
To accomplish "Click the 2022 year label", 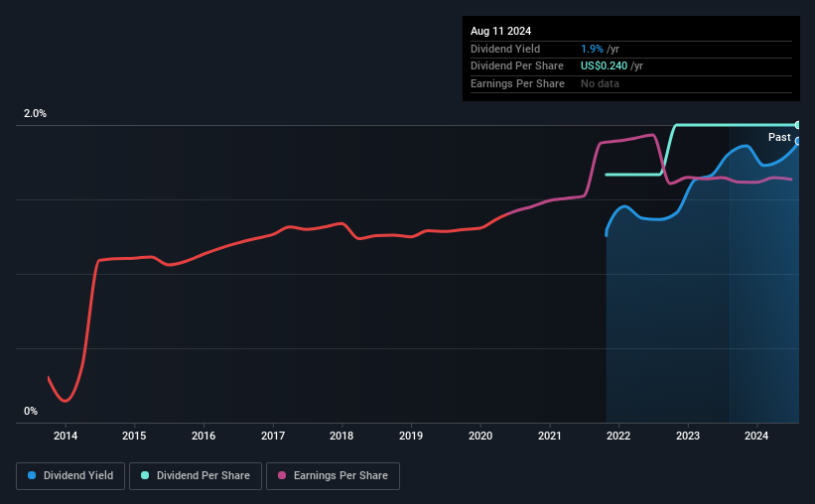I will point(618,436).
